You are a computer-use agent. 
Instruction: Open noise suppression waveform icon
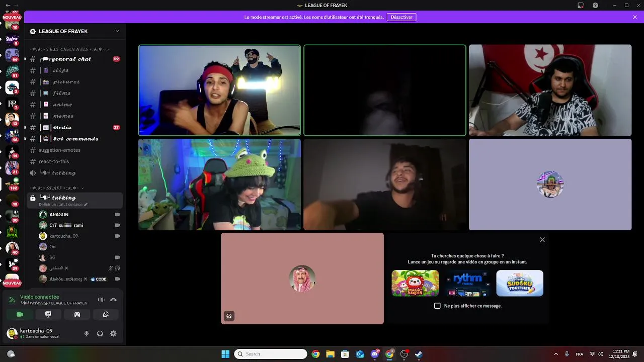point(101,300)
